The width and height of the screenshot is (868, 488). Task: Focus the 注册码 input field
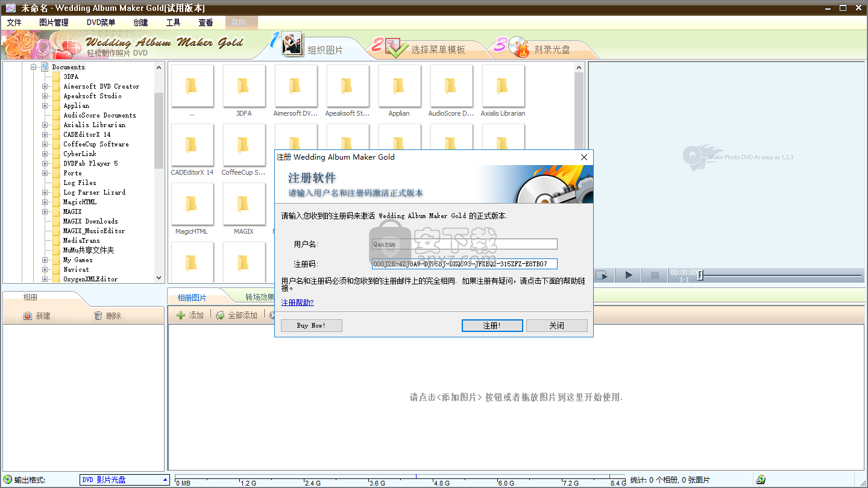464,264
